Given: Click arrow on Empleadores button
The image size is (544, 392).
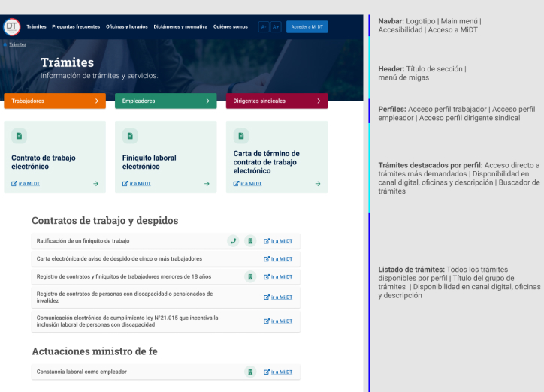Looking at the screenshot, I should 207,101.
